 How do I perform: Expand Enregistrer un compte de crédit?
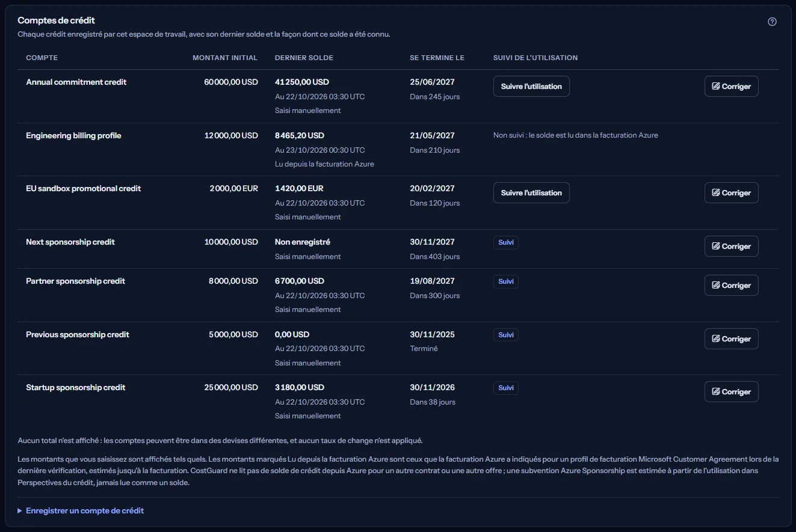[x=81, y=510]
